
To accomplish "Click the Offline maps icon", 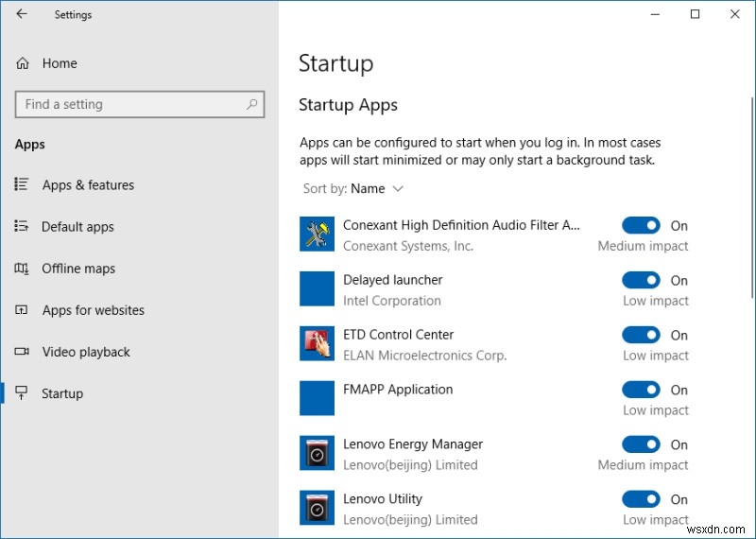I will pos(22,268).
